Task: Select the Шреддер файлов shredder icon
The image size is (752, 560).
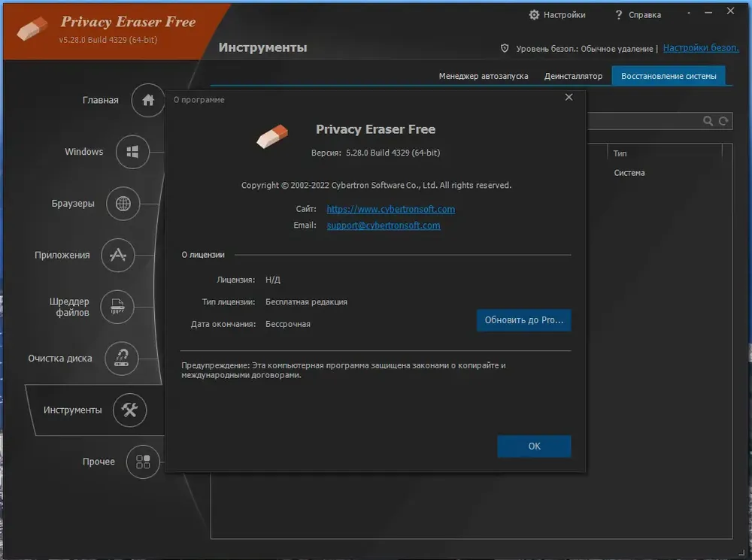Action: point(117,307)
